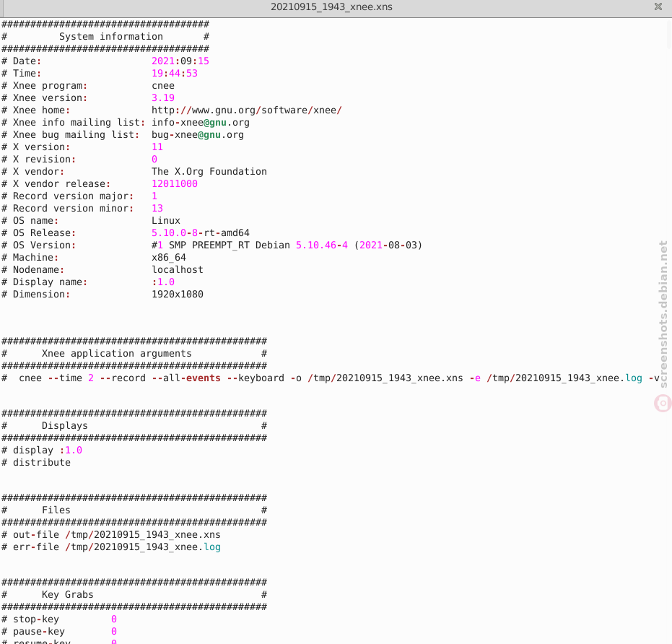Click the Machine value x86_64

(x=169, y=257)
